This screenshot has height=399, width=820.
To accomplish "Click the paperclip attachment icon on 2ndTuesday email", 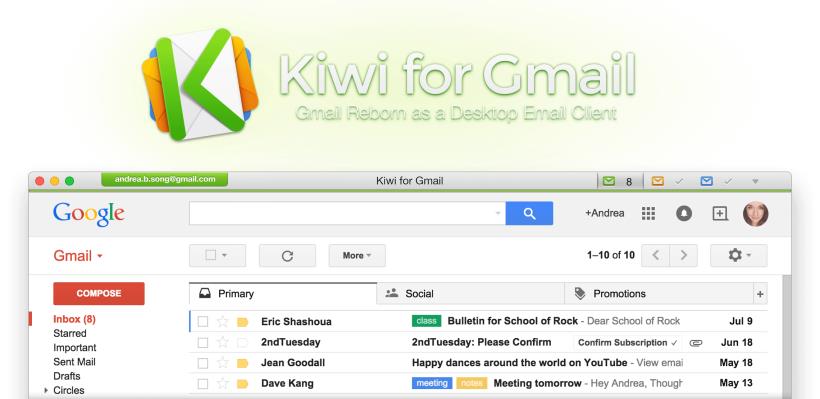I will click(x=696, y=343).
